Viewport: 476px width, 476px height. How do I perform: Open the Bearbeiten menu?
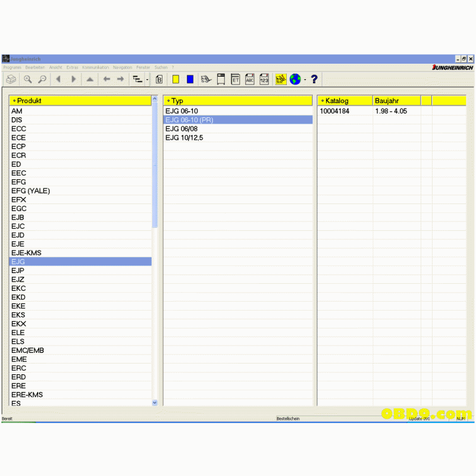coord(35,67)
